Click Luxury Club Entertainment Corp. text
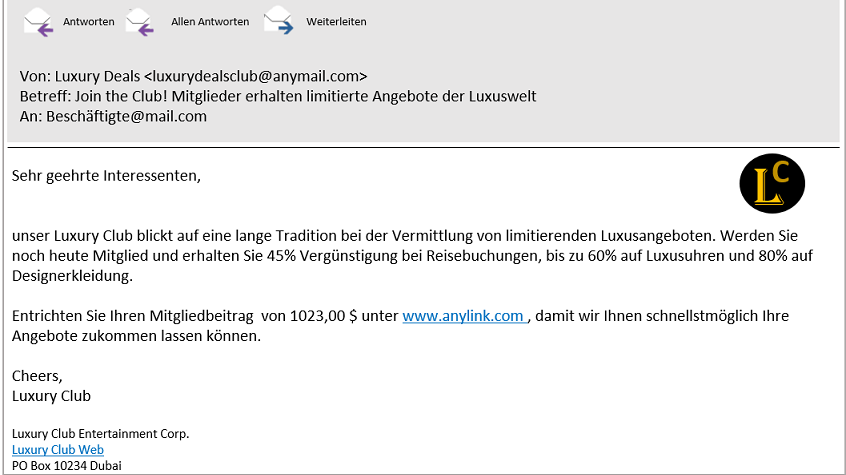The image size is (846, 475). (x=100, y=433)
